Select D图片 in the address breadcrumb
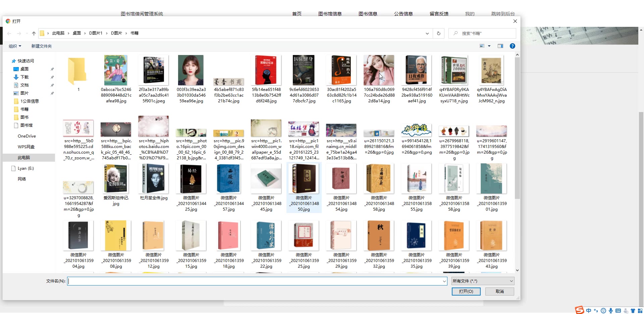The height and width of the screenshot is (314, 644). [x=116, y=33]
